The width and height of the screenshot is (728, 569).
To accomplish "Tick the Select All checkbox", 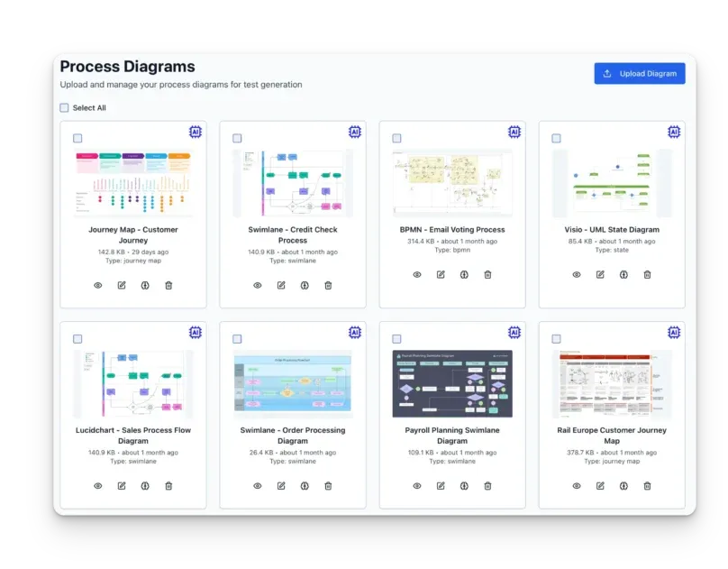I will [x=64, y=108].
